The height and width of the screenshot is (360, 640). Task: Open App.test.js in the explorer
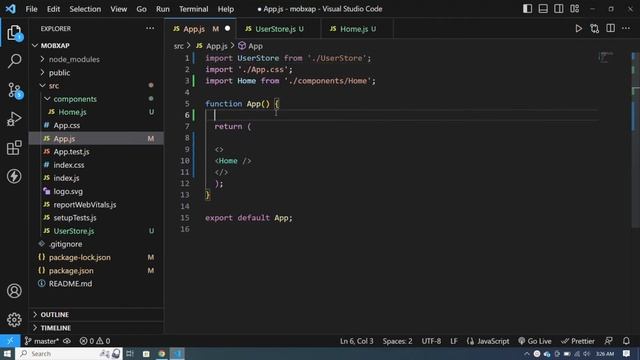pos(96,151)
